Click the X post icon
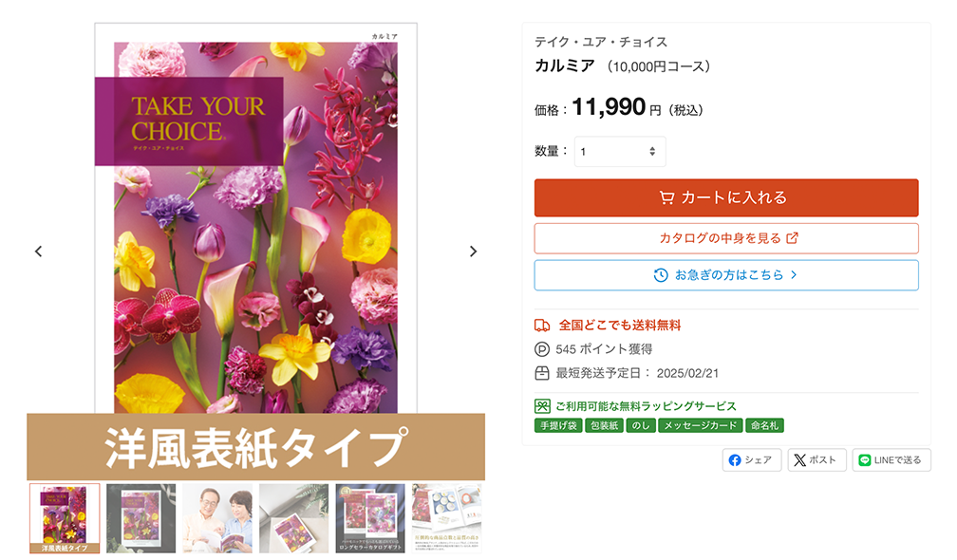957x560 pixels. pyautogui.click(x=799, y=460)
